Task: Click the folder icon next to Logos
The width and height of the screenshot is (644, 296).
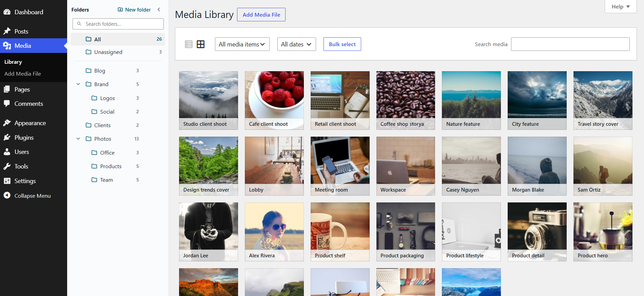Action: point(94,98)
